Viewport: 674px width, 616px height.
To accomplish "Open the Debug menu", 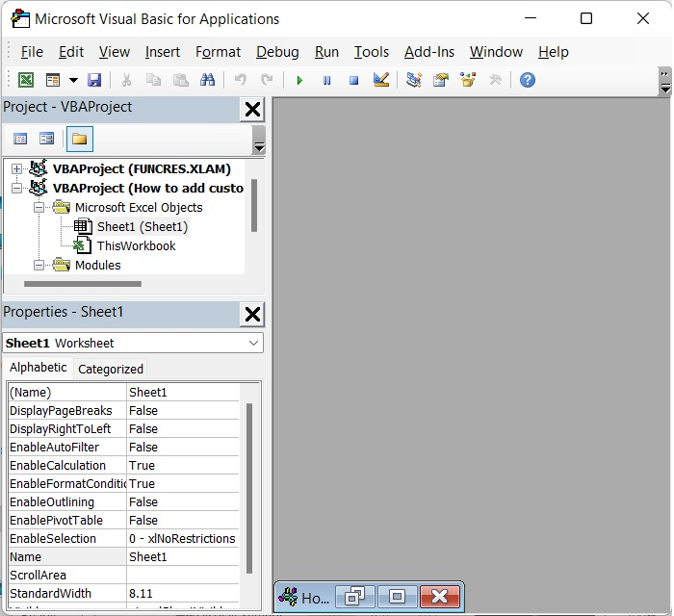I will pos(277,52).
